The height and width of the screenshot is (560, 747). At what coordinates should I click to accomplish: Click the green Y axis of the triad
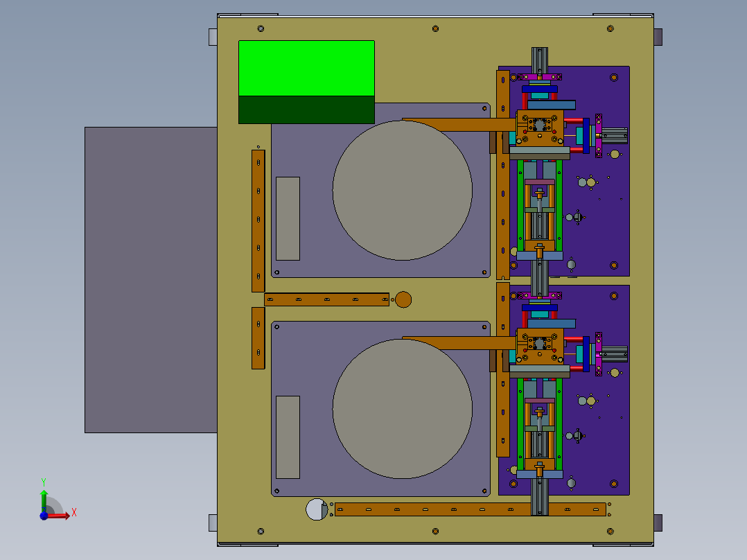(44, 500)
